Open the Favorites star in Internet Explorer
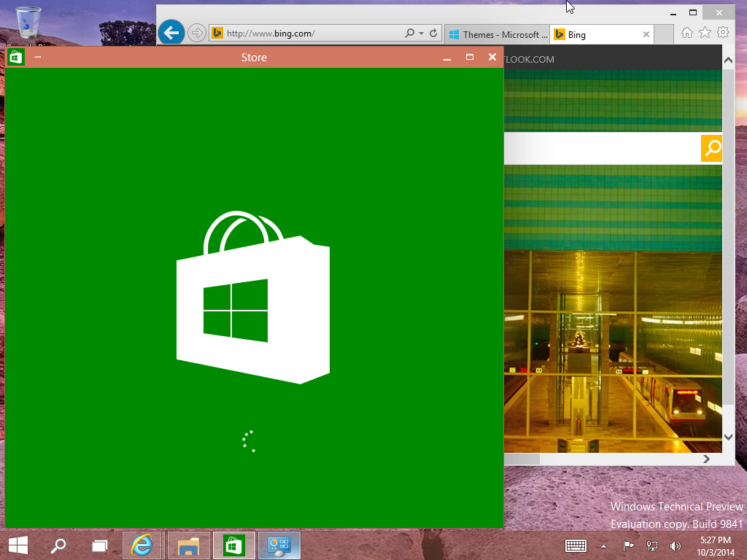This screenshot has width=747, height=560. point(705,32)
